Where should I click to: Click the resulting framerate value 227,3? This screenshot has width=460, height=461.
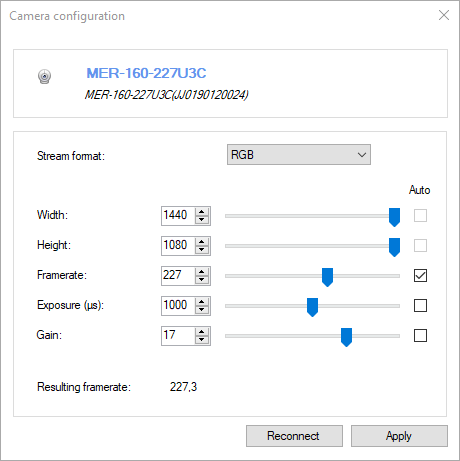point(183,387)
